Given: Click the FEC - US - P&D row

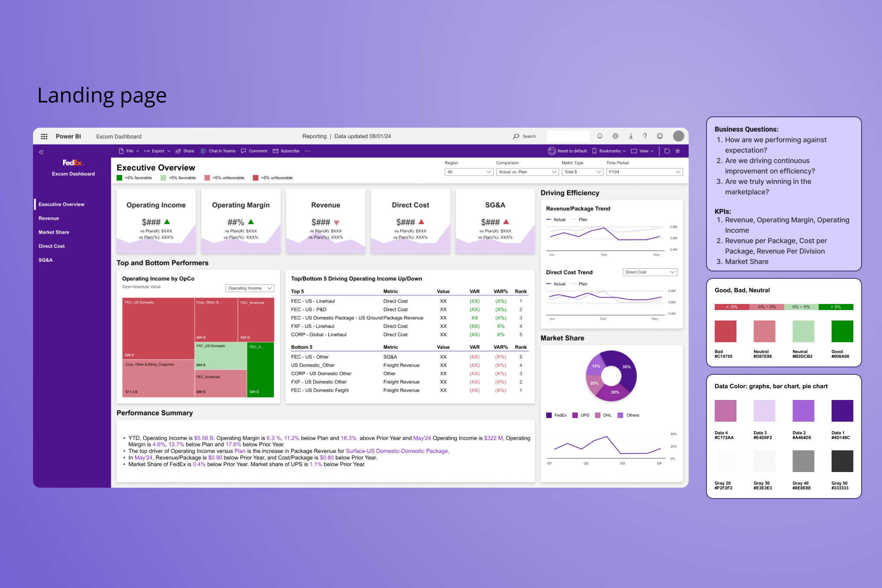Looking at the screenshot, I should tap(409, 310).
